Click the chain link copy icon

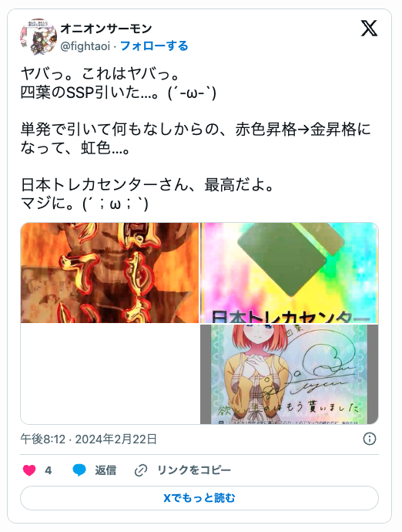point(141,470)
